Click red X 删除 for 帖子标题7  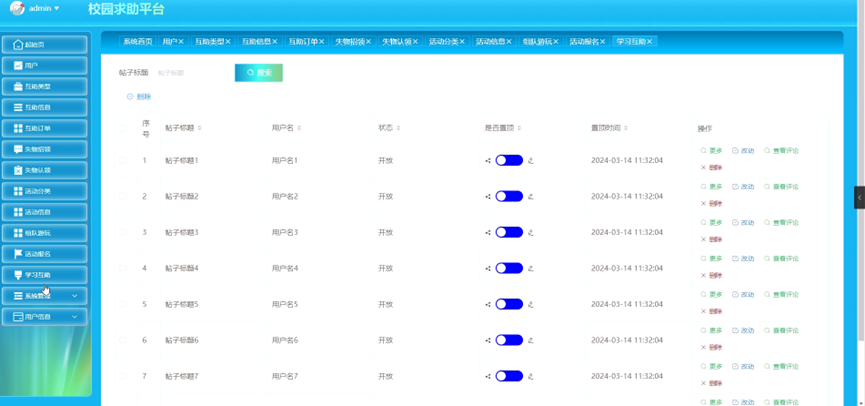coord(711,383)
